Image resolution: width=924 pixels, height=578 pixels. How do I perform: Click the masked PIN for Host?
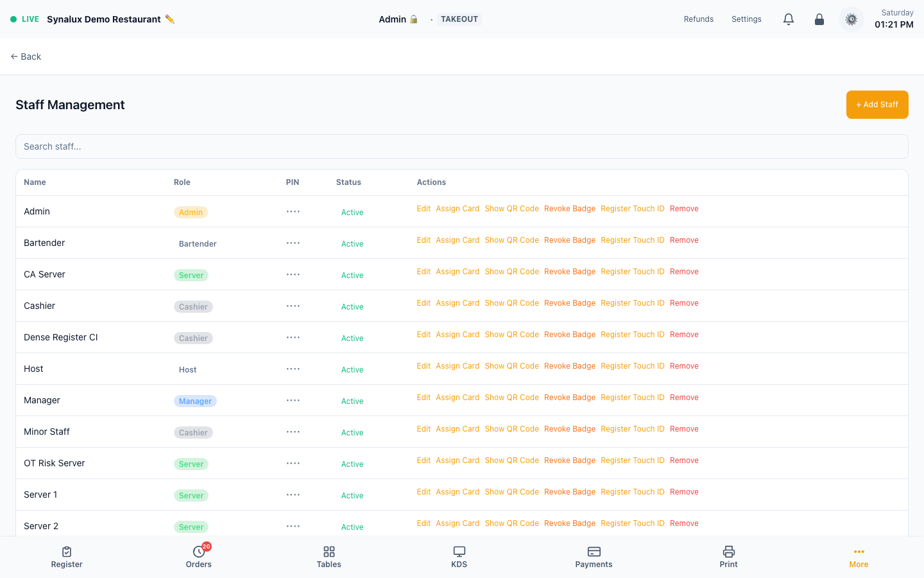[x=293, y=369]
